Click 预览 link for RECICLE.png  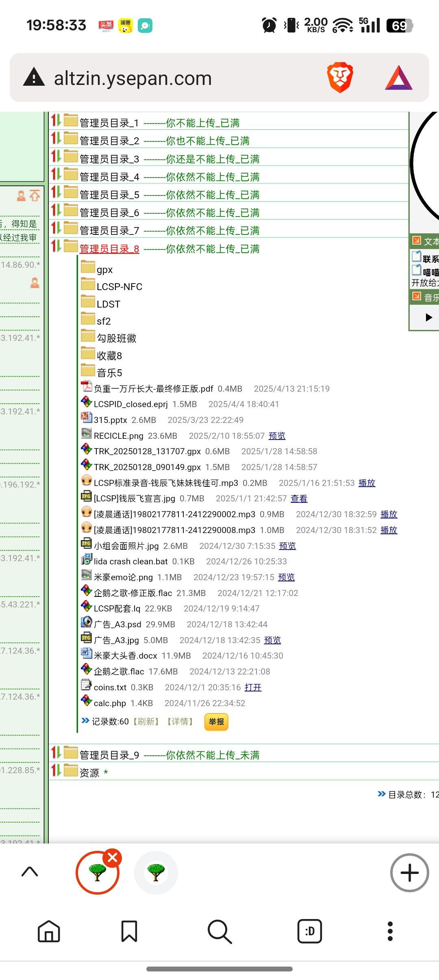277,436
